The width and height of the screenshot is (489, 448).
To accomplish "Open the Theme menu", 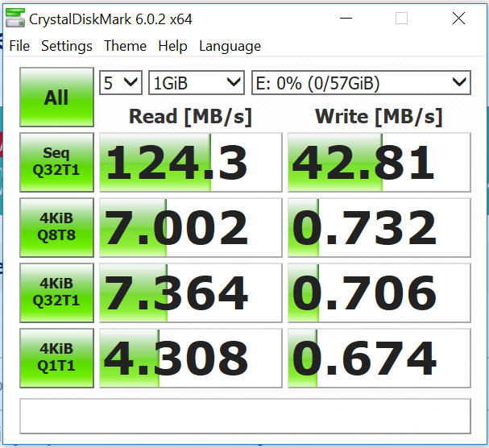I will (x=125, y=46).
